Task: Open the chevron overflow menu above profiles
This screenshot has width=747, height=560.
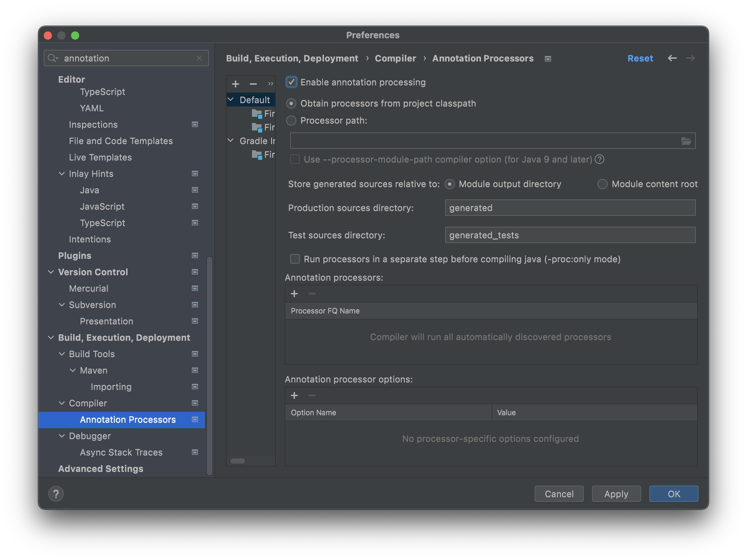Action: (270, 84)
